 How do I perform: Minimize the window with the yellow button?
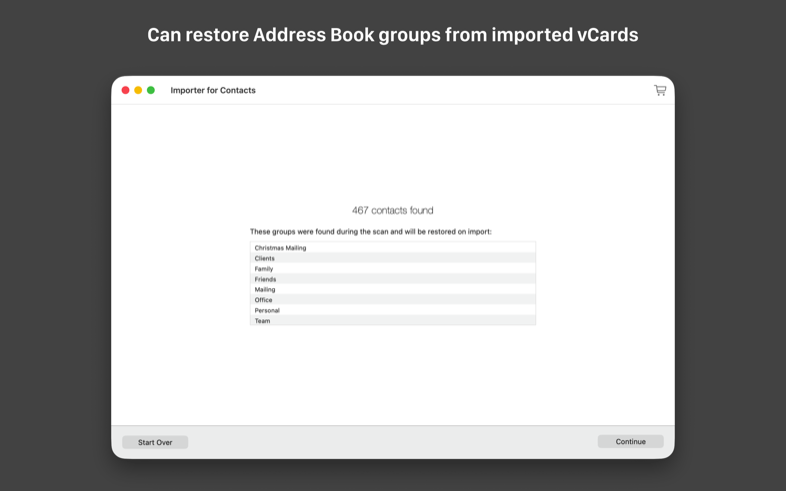click(138, 90)
